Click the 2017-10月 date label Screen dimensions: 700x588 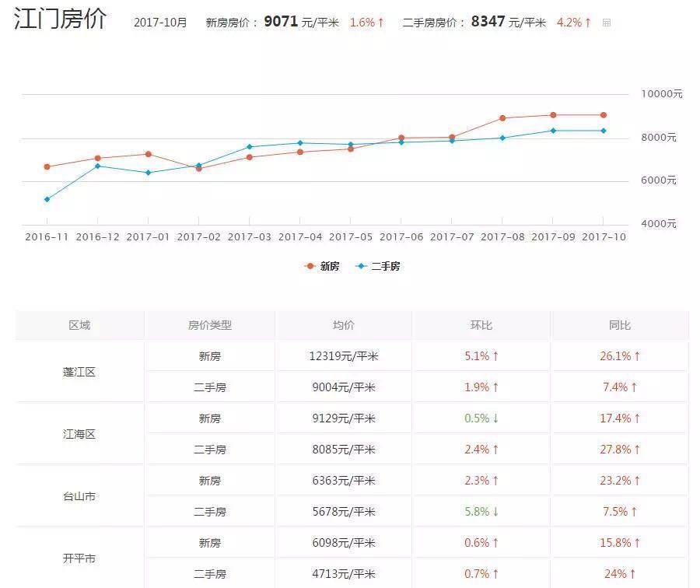coord(160,23)
